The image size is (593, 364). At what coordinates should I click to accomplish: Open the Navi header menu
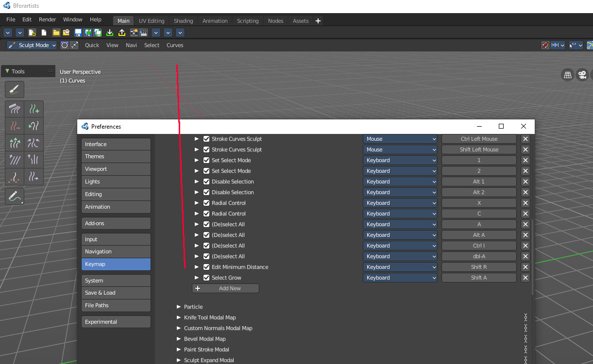coord(131,45)
